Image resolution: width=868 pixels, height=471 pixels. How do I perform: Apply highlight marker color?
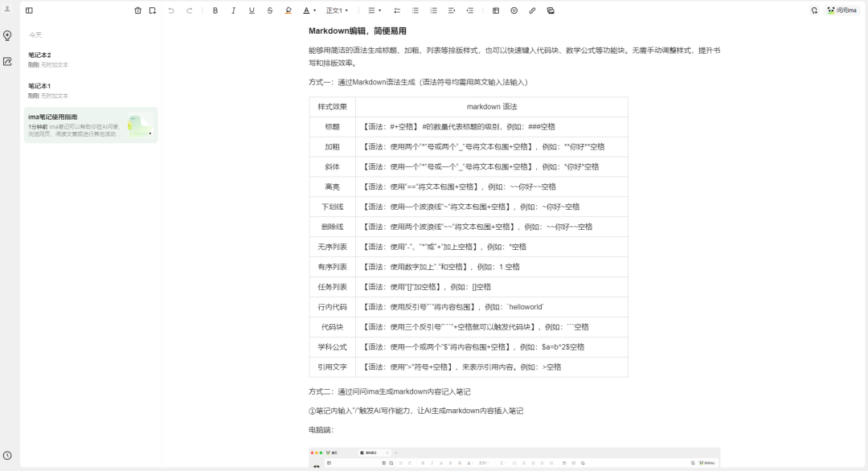(x=289, y=10)
